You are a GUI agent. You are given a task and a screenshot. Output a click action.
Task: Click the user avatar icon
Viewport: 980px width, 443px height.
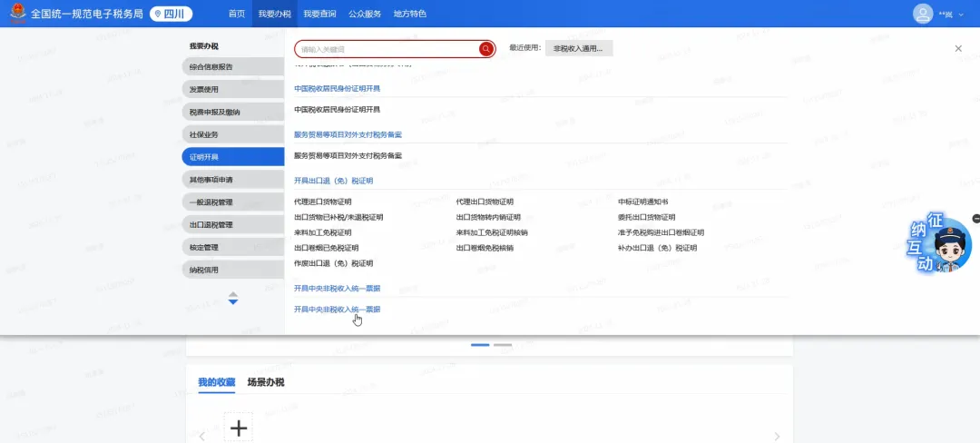(x=922, y=14)
